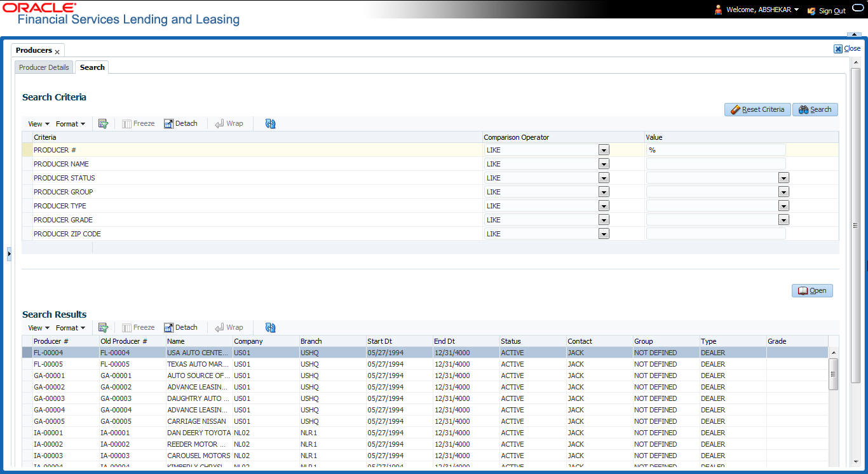The height and width of the screenshot is (474, 868).
Task: Expand the View menu in Search Criteria toolbar
Action: coord(38,123)
